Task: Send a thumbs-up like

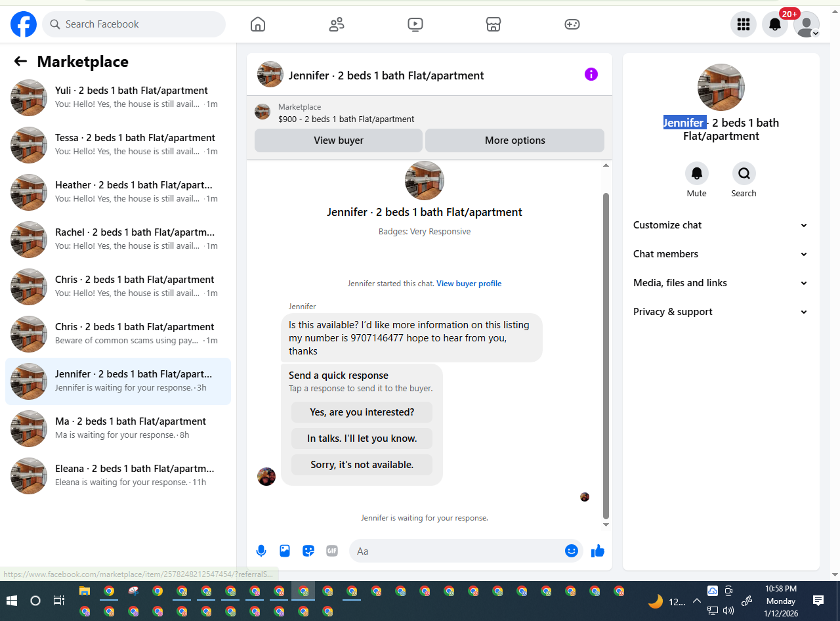Action: tap(597, 551)
